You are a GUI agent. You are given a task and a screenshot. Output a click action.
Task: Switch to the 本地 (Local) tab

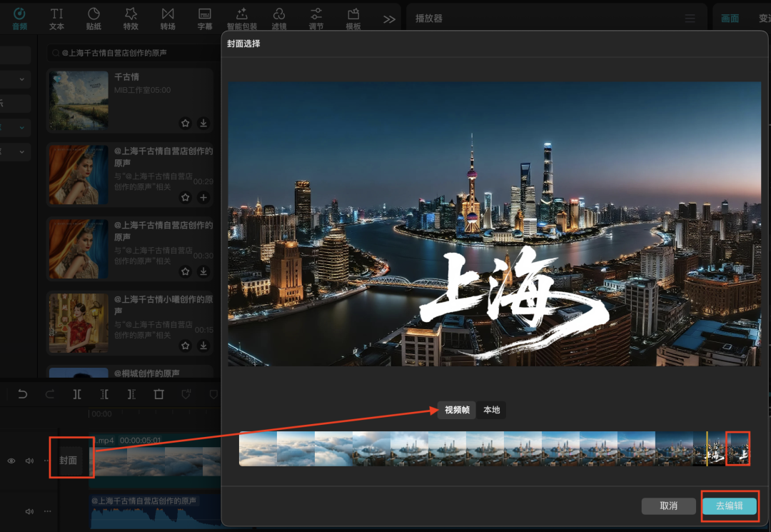point(492,410)
